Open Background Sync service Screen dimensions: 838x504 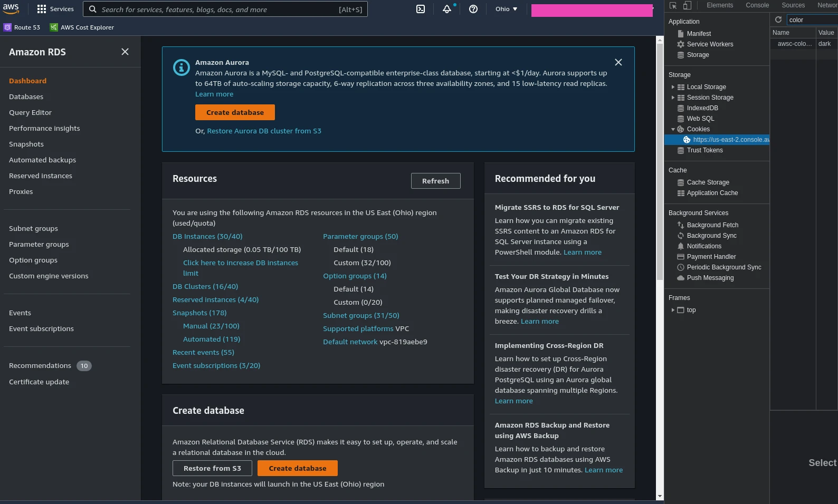point(711,236)
